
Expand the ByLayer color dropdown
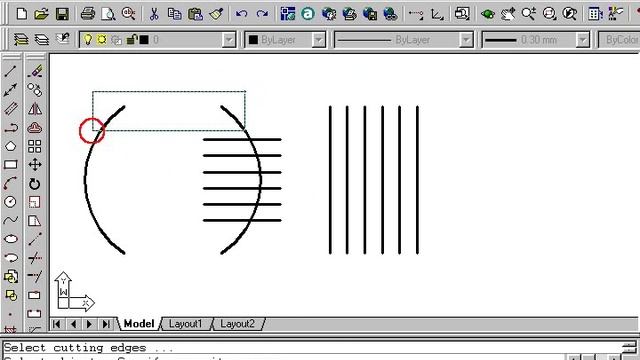point(318,40)
